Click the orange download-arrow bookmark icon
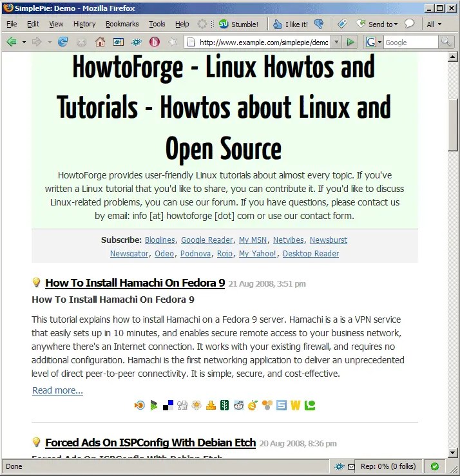Image resolution: width=460 pixels, height=476 pixels. [211, 405]
